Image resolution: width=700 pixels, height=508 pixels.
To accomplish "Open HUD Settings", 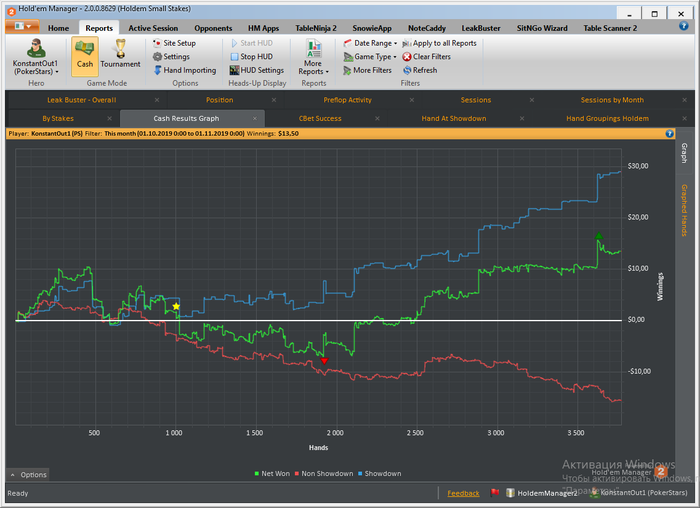I will point(257,70).
